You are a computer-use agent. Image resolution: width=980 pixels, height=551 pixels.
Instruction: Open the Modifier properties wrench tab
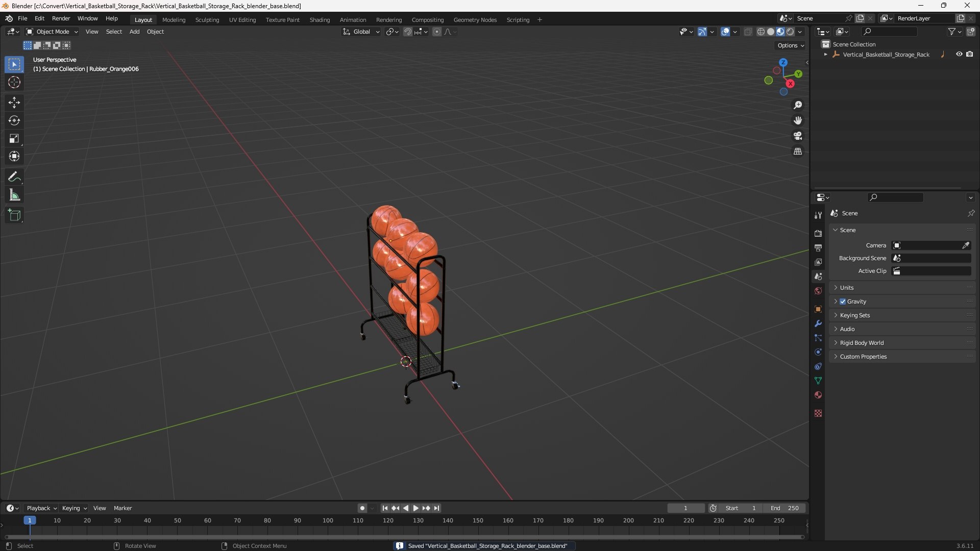818,323
